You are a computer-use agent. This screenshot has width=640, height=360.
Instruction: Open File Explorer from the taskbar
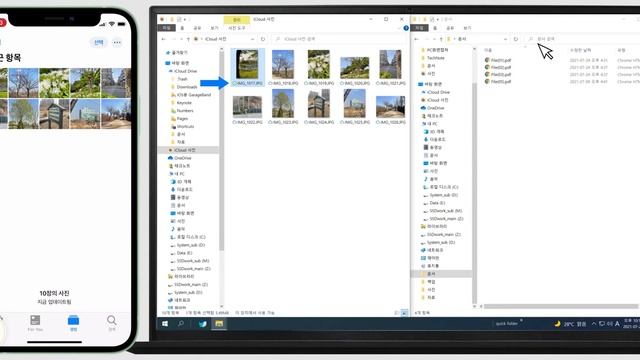219,324
